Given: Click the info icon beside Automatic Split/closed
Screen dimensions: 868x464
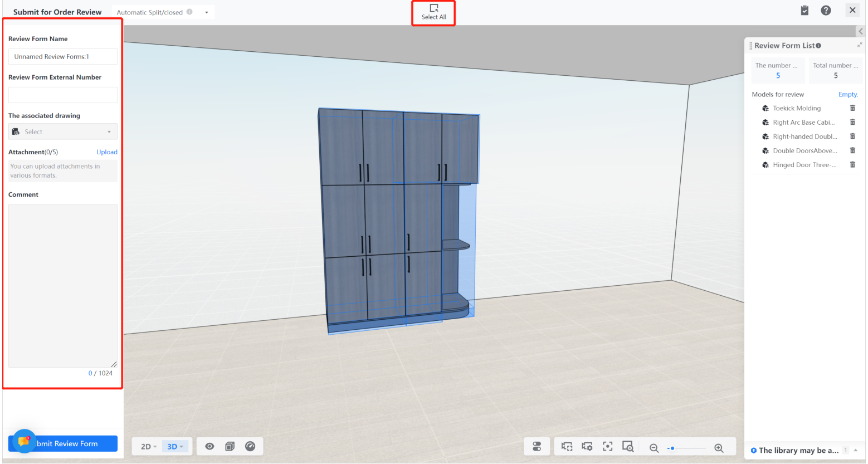Looking at the screenshot, I should 189,12.
